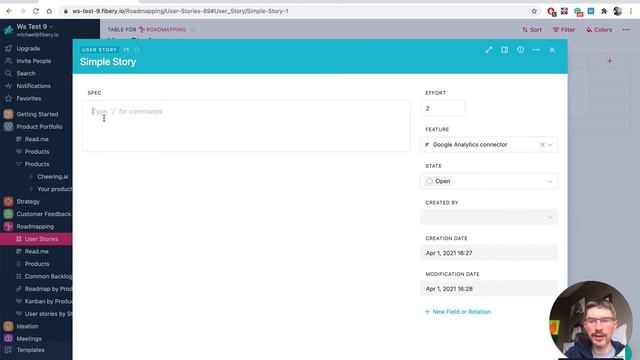Go to the browser home page
Image resolution: width=640 pixels, height=360 pixels.
(49, 11)
